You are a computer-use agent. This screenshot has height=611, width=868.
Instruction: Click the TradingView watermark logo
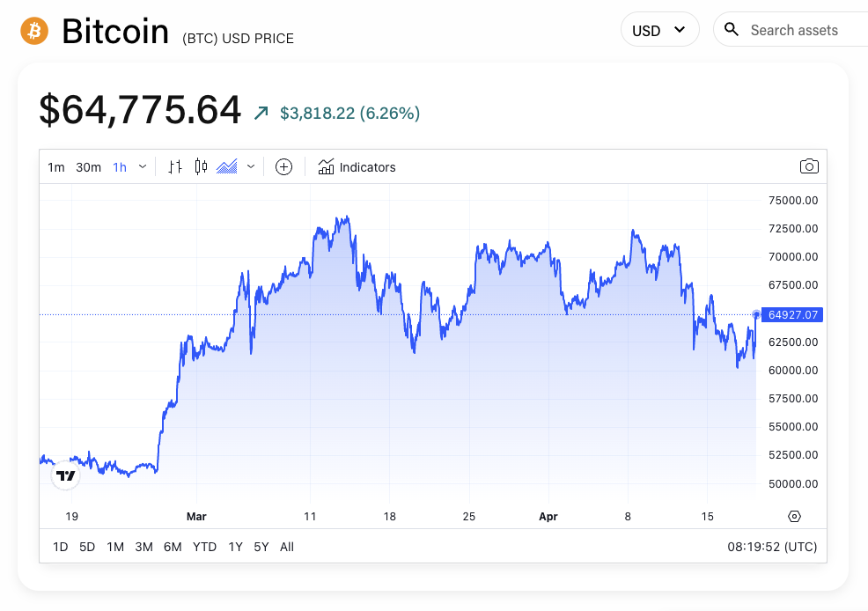[x=65, y=475]
